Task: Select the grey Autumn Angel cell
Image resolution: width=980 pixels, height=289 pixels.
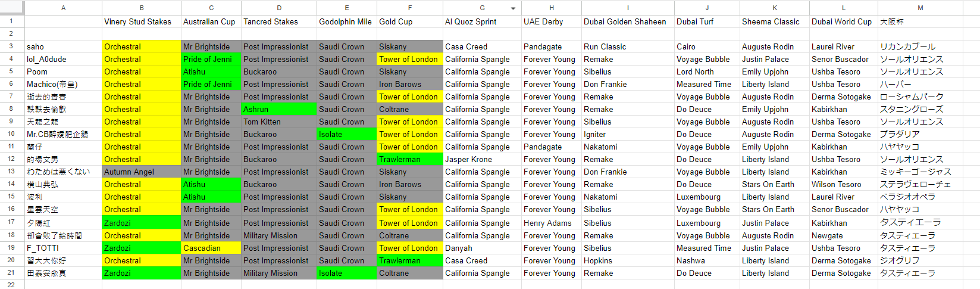Action: click(142, 172)
